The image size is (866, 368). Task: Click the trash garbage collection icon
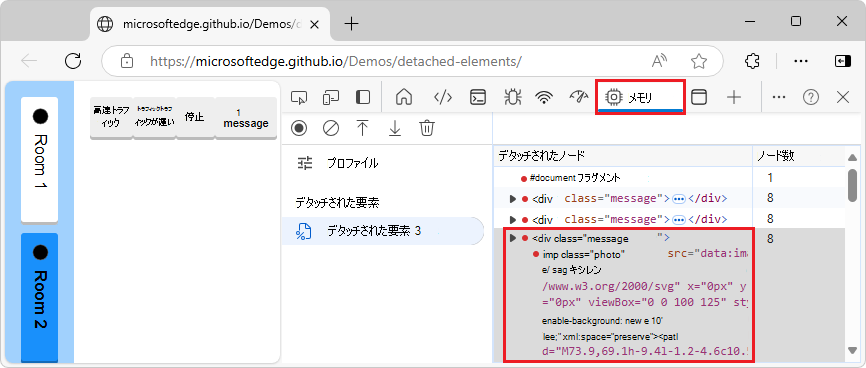click(426, 128)
